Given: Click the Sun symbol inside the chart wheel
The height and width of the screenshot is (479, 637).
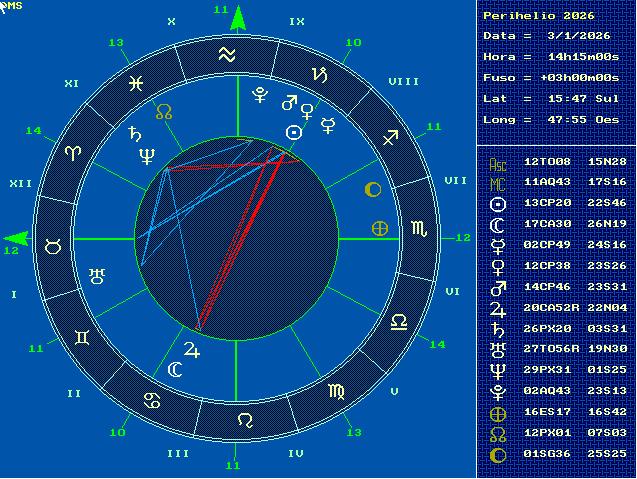Looking at the screenshot, I should [x=294, y=132].
